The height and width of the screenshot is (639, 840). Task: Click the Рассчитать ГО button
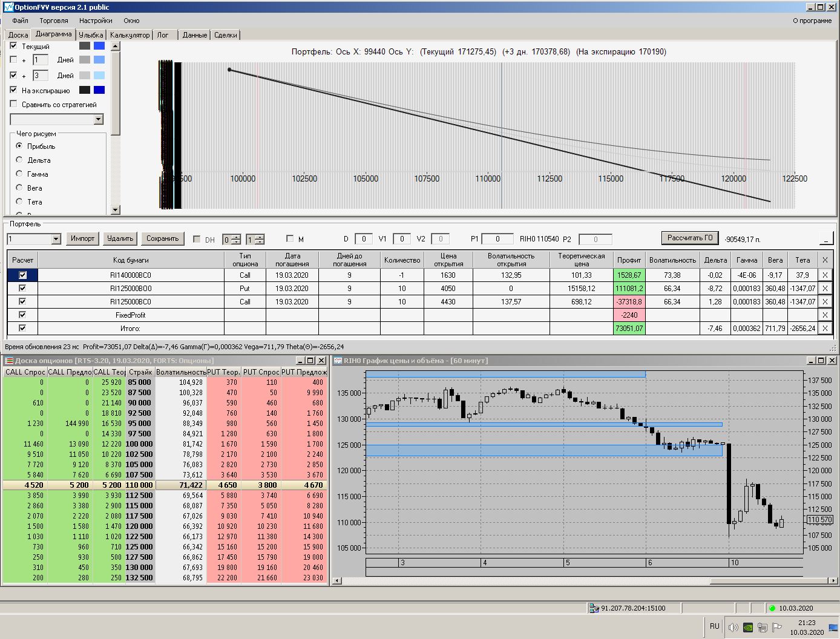click(690, 238)
